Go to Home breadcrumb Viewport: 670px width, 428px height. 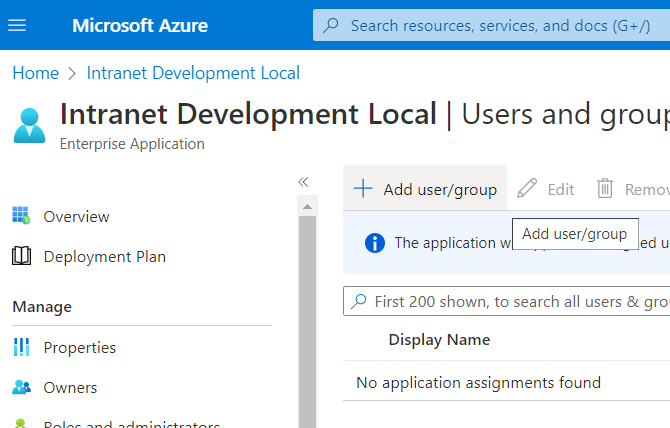coord(35,73)
